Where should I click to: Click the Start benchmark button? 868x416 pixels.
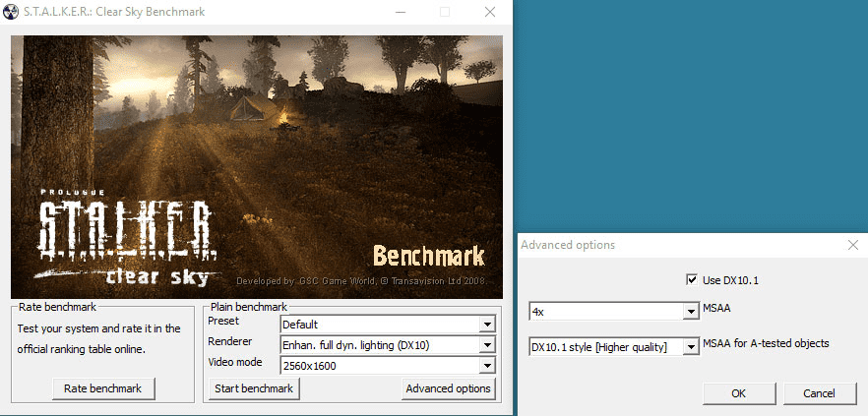254,388
